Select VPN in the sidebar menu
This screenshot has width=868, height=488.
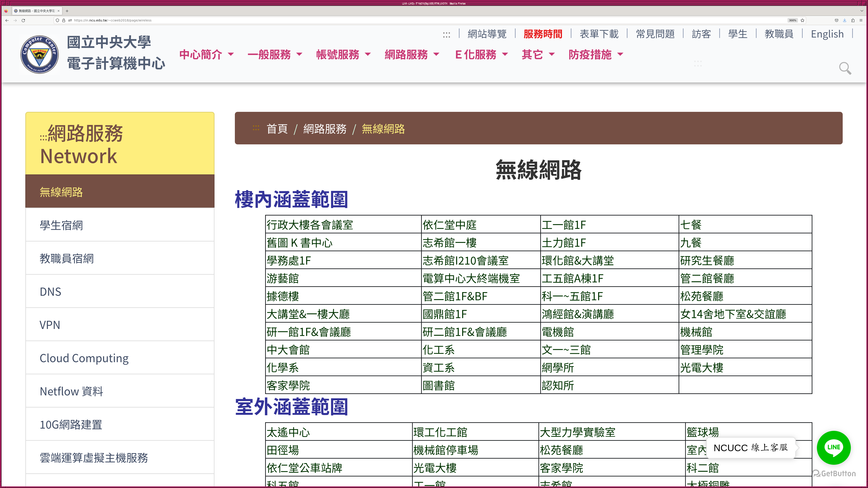point(50,325)
